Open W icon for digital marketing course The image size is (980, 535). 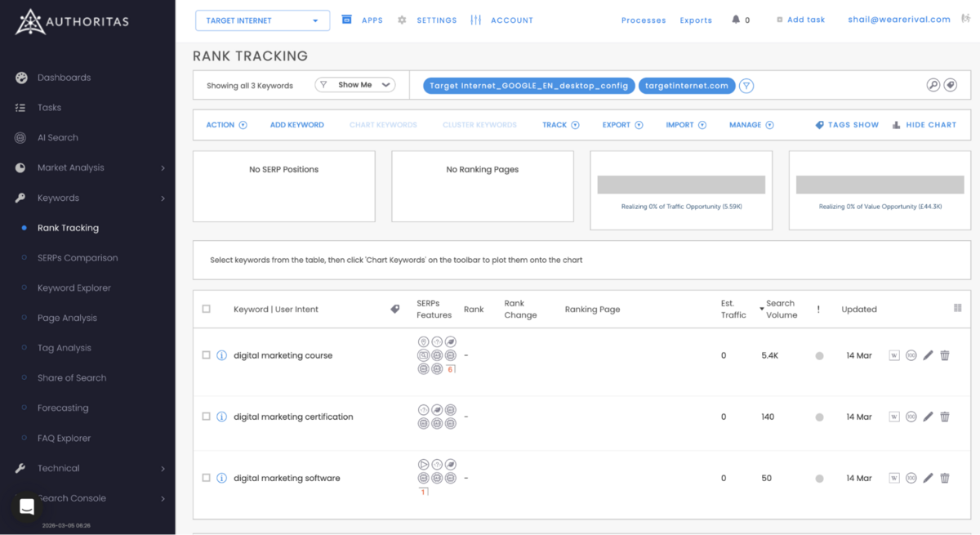pyautogui.click(x=894, y=355)
